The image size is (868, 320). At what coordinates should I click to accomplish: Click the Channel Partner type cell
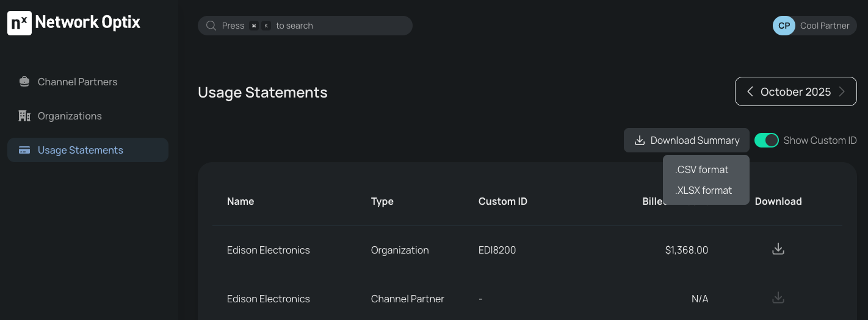click(408, 299)
